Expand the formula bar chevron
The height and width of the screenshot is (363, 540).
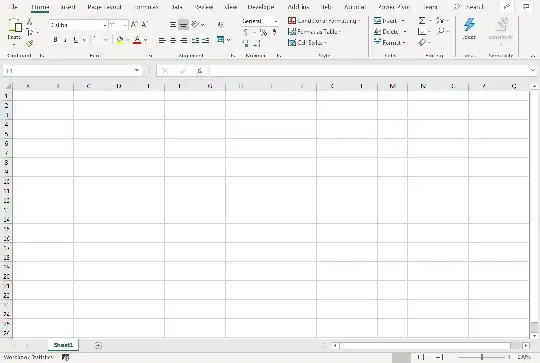click(x=532, y=70)
